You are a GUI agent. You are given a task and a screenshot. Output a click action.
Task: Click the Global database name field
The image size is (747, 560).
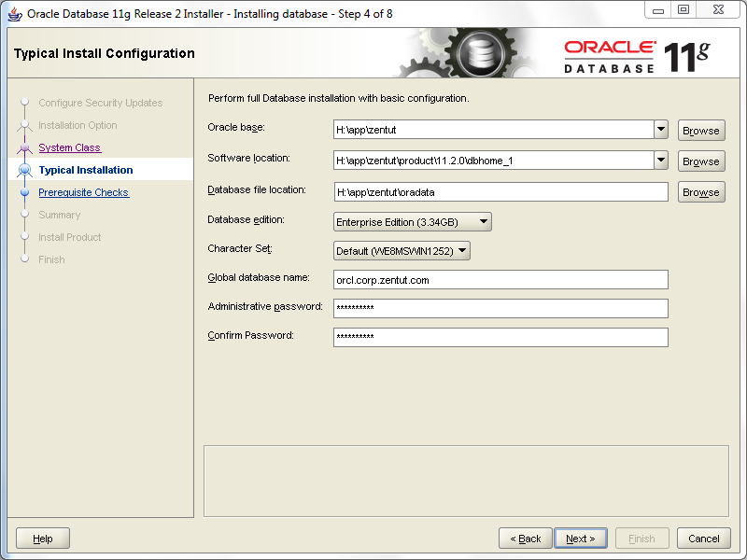coord(501,279)
